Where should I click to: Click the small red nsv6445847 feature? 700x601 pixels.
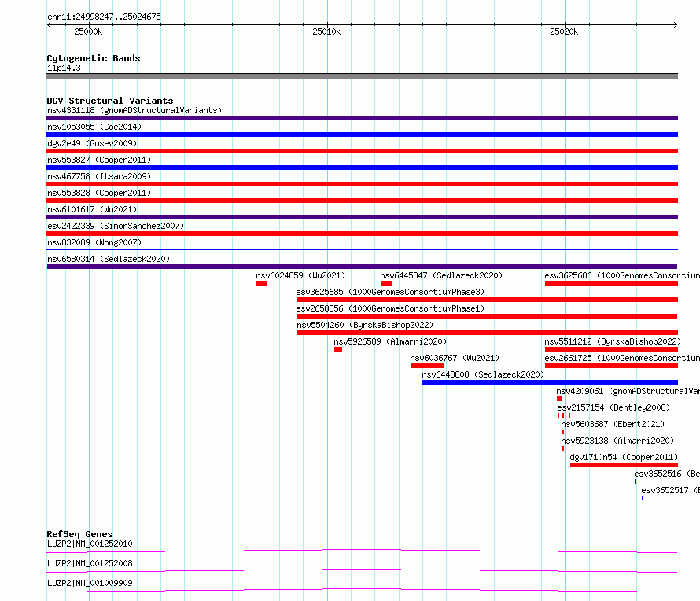pyautogui.click(x=387, y=283)
